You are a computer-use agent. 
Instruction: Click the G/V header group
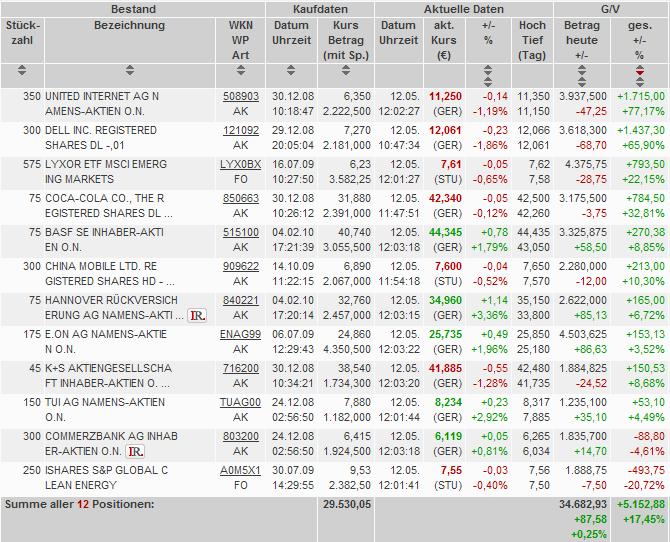[x=610, y=9]
